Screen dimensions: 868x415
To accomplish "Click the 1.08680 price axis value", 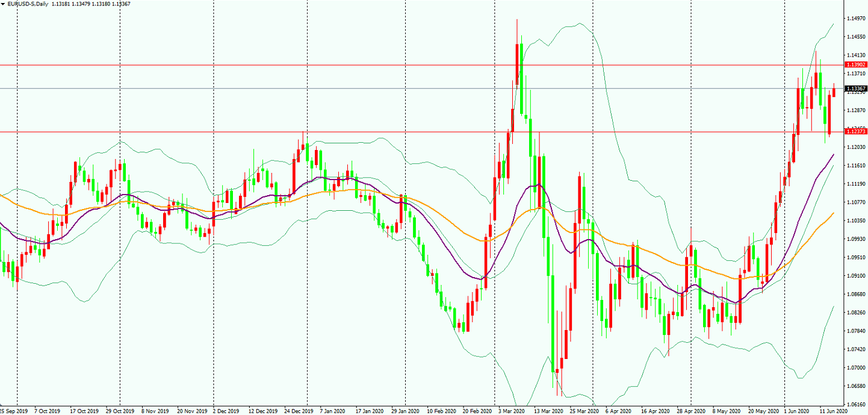I will [x=856, y=294].
